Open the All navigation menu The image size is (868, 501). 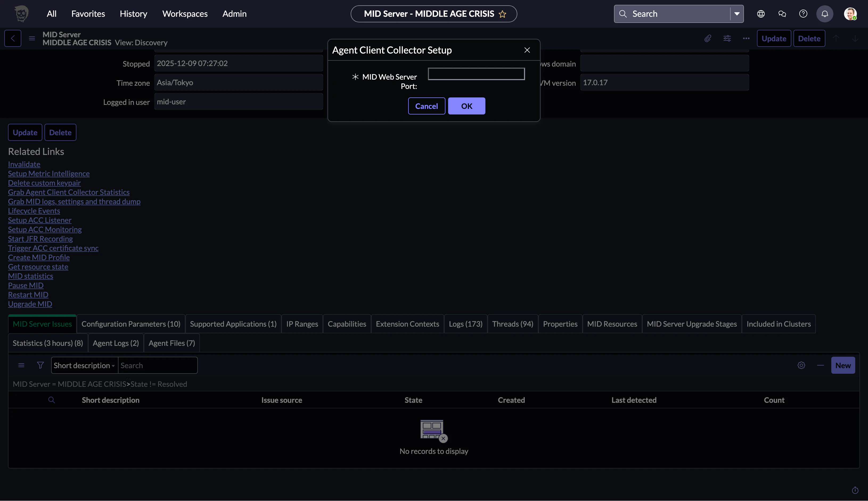pos(52,14)
